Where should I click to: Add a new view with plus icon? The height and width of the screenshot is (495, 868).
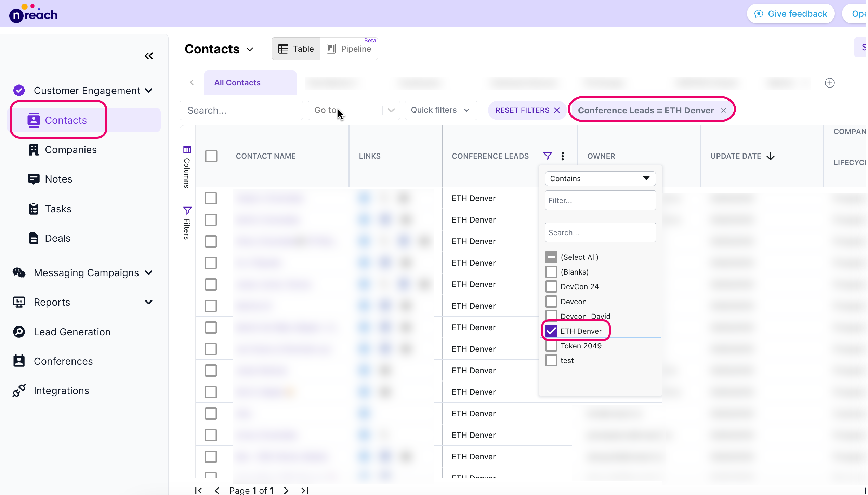(x=829, y=83)
